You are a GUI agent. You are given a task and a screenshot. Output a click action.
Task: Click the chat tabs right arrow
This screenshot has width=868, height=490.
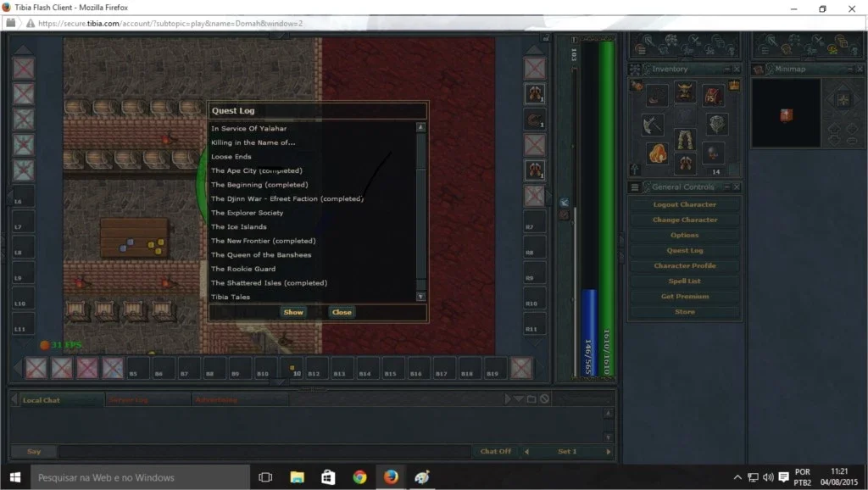(x=508, y=398)
